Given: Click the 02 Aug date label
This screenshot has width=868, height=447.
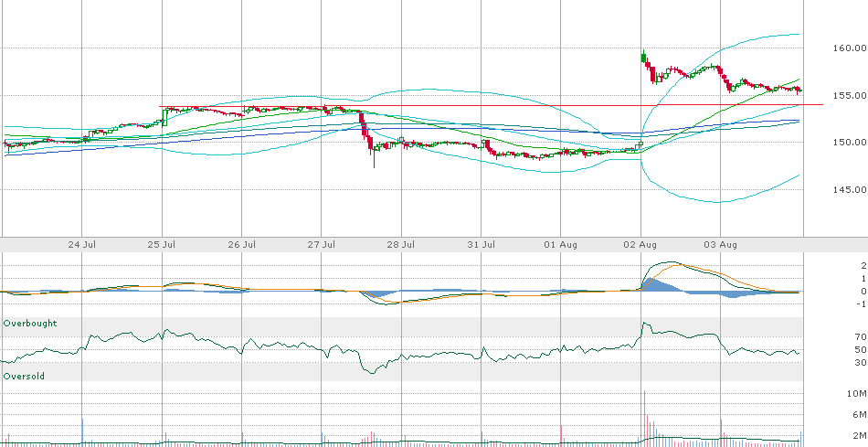Looking at the screenshot, I should pos(640,244).
